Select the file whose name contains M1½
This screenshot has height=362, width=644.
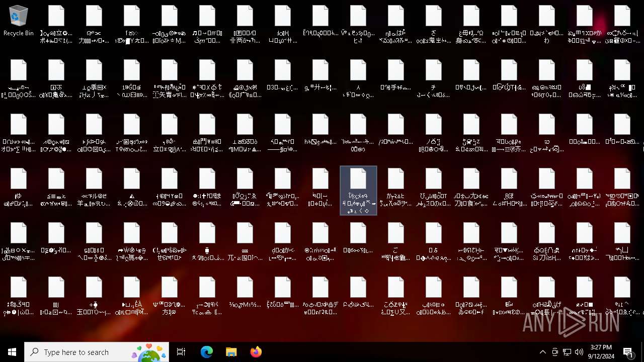[x=245, y=293]
